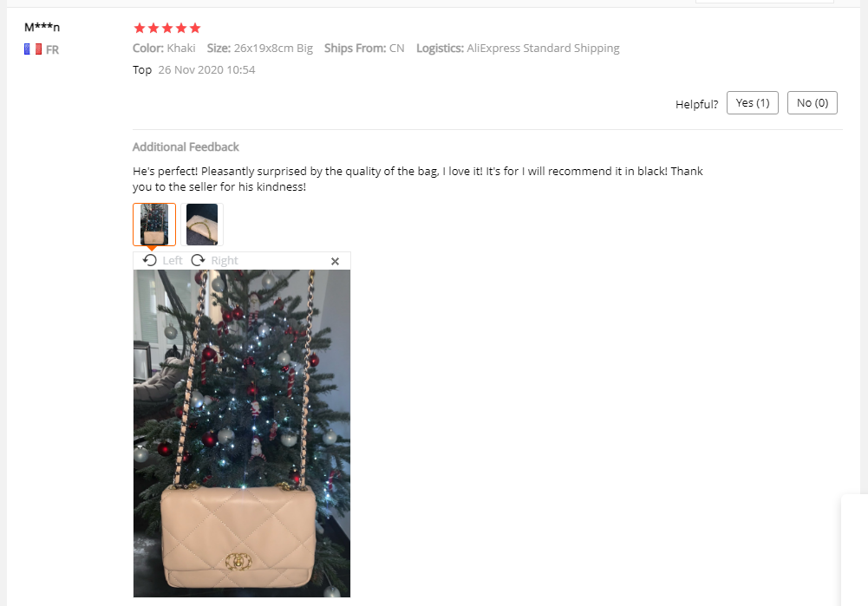Click the review feedback text paragraph

(418, 179)
